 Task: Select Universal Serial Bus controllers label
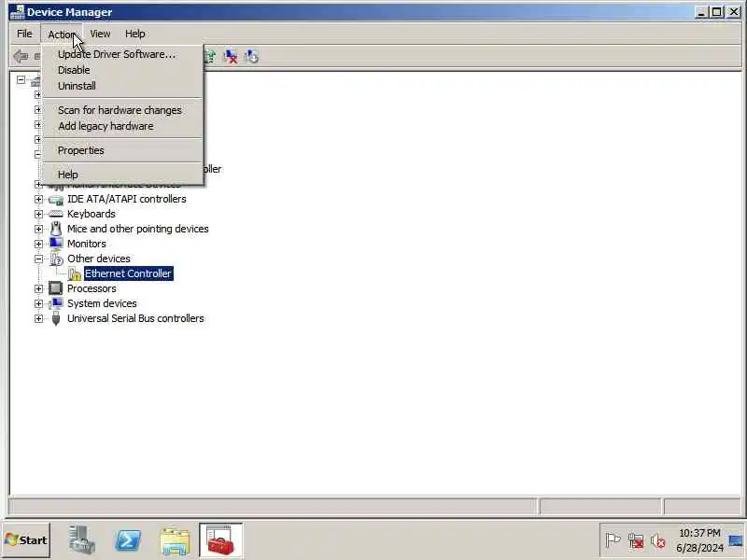tap(135, 318)
